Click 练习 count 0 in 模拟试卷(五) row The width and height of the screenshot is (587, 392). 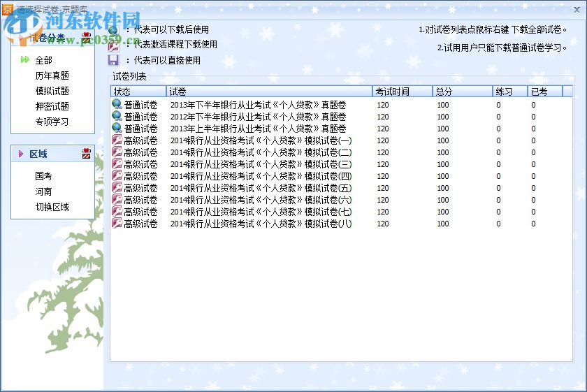[498, 188]
